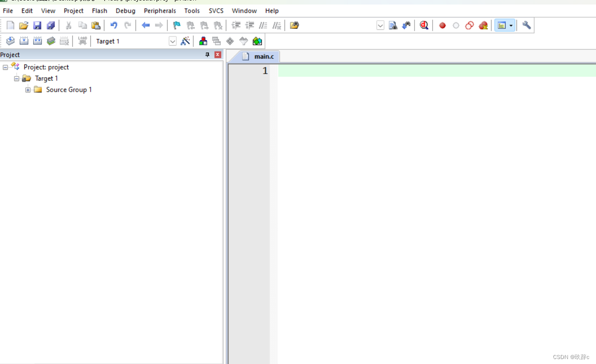Screen dimensions: 596x364
Task: Stop build icon
Action: (65, 41)
